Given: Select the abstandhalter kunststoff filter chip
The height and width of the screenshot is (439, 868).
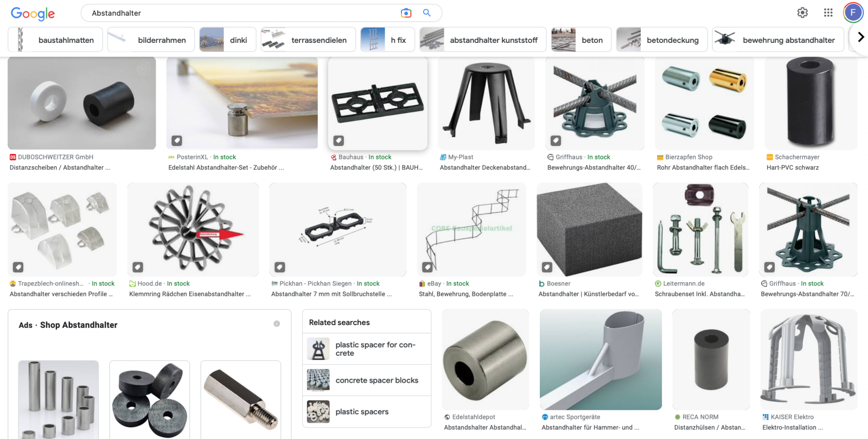Looking at the screenshot, I should click(x=483, y=40).
